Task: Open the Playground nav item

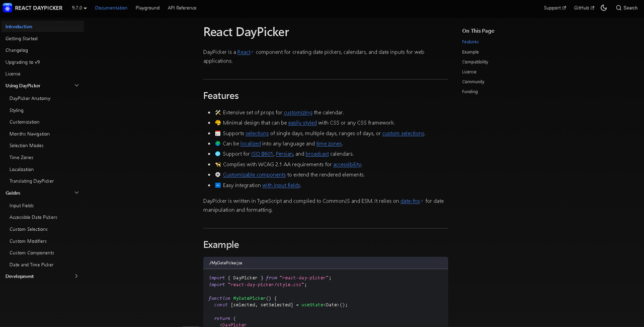Action: [x=147, y=8]
